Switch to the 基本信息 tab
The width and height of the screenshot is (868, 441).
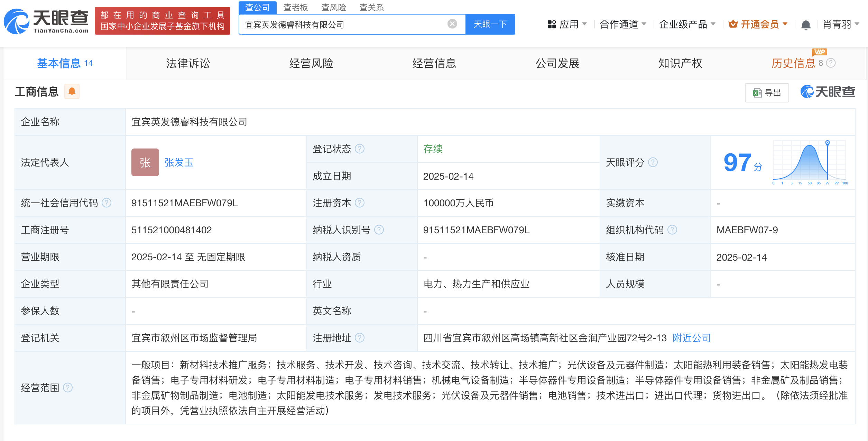coord(65,63)
